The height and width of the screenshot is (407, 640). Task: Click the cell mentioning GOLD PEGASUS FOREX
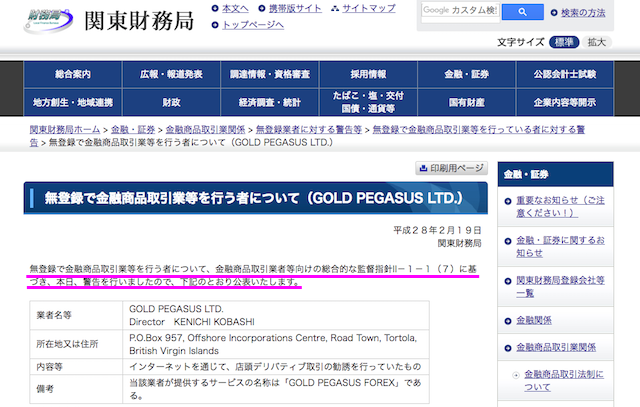point(276,389)
